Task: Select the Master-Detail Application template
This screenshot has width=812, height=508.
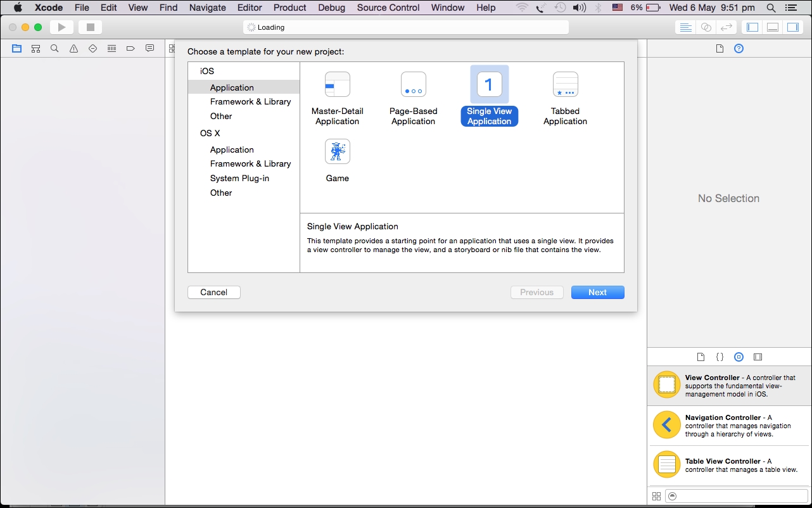Action: [x=338, y=99]
